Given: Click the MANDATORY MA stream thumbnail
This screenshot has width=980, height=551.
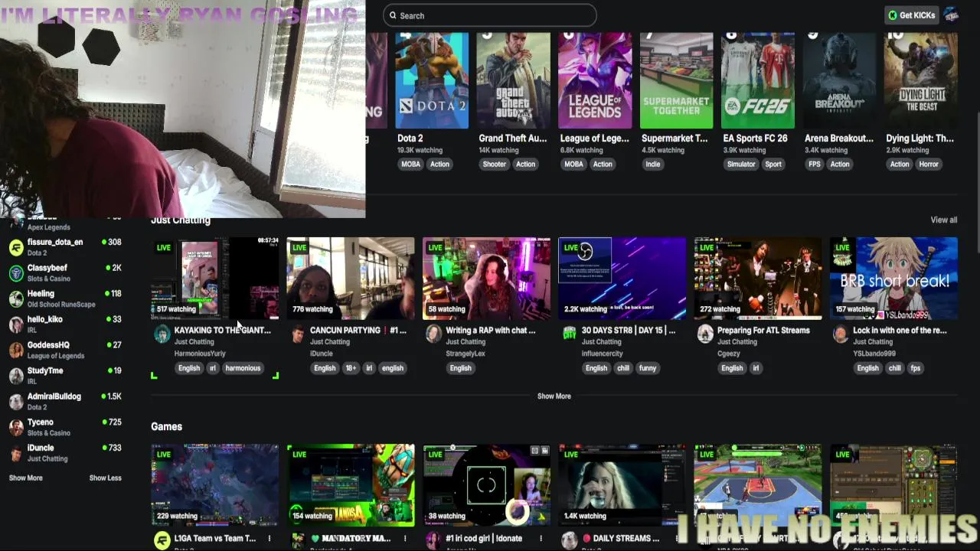Looking at the screenshot, I should (351, 485).
